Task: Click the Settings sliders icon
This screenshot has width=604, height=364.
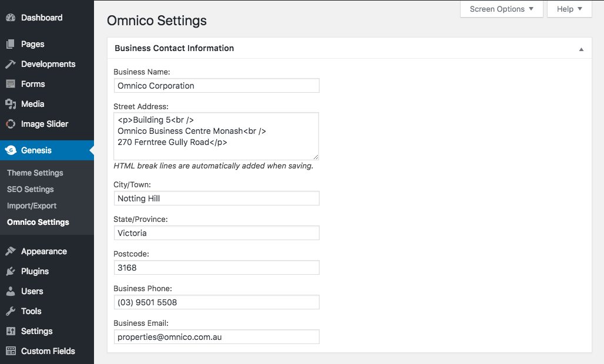Action: (x=11, y=331)
